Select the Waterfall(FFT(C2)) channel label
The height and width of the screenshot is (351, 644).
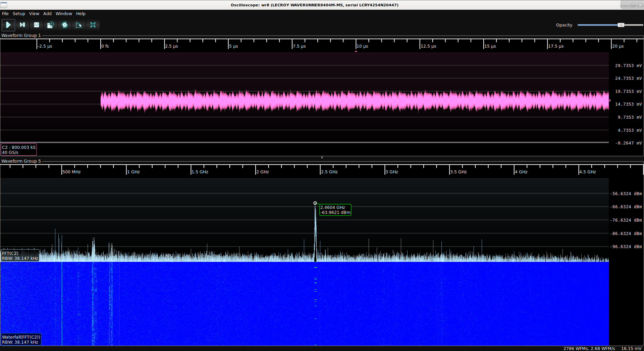tap(21, 340)
